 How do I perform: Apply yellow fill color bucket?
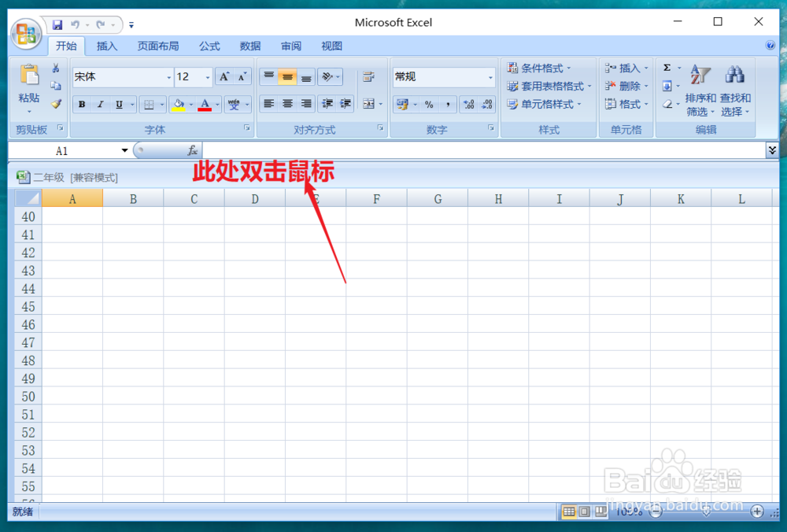pos(178,105)
